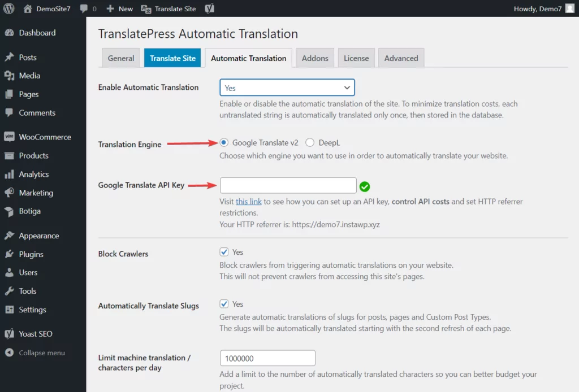Open the Analytics menu label
579x392 pixels.
pyautogui.click(x=33, y=175)
